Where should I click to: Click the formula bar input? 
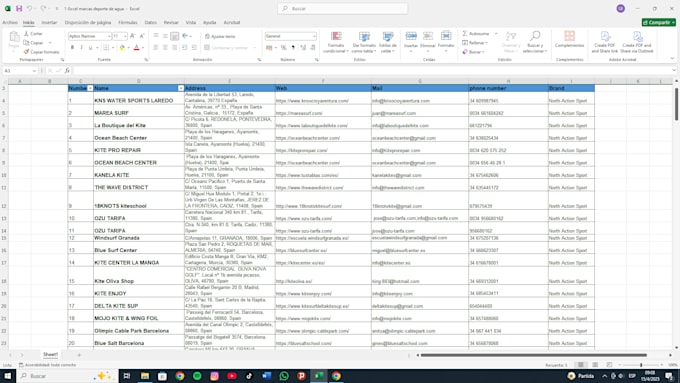click(372, 70)
